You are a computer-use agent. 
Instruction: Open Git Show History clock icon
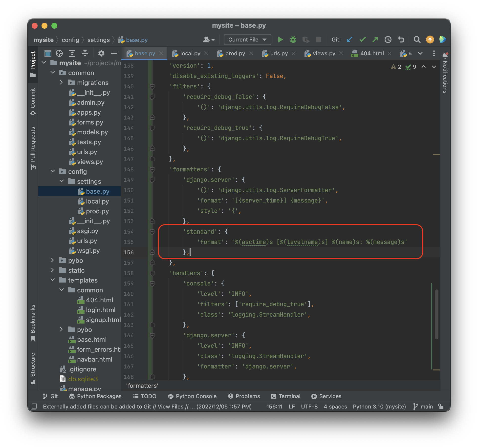(388, 40)
